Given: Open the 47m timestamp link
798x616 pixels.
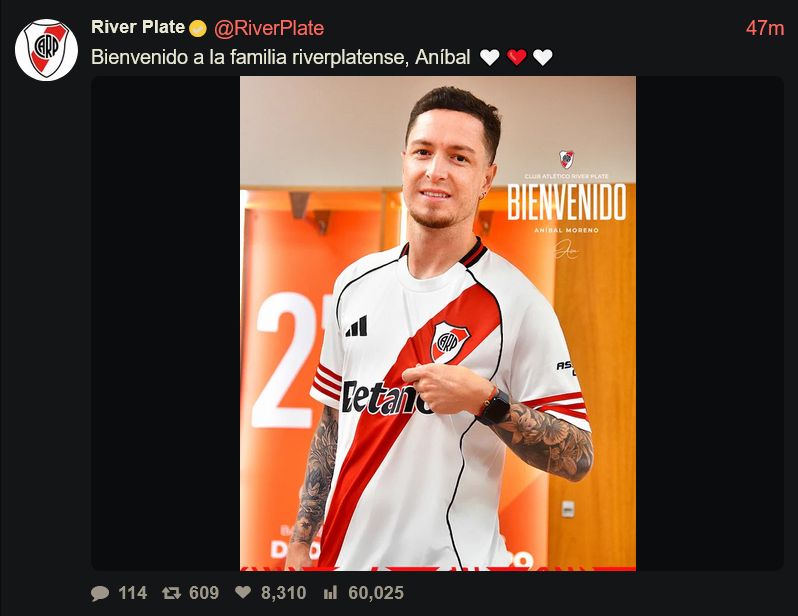Looking at the screenshot, I should [x=765, y=28].
